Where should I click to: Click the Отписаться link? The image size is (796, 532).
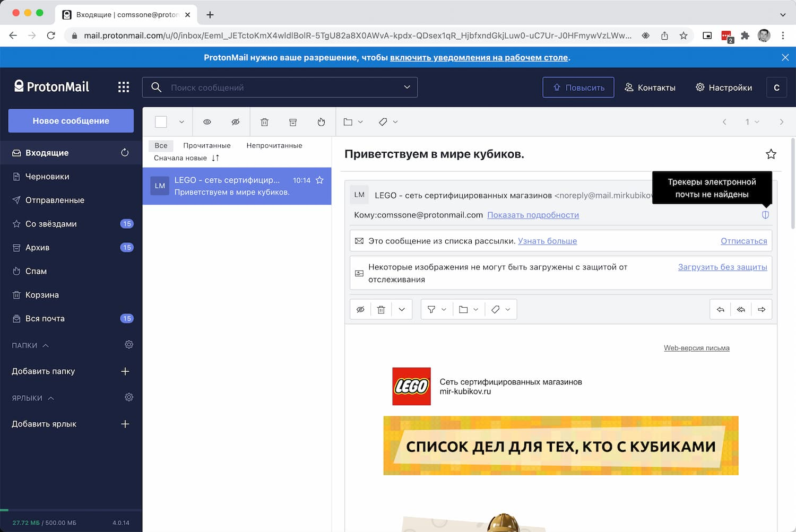coord(743,241)
